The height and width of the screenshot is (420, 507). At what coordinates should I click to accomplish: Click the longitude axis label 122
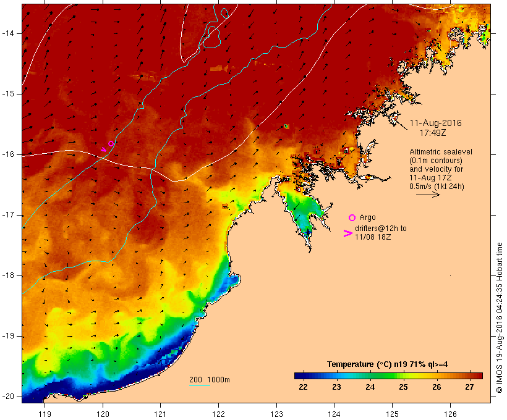click(218, 414)
